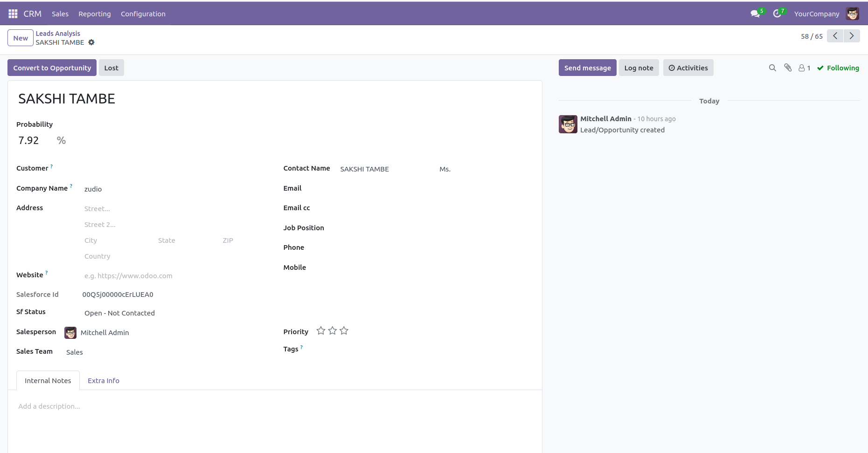Image resolution: width=868 pixels, height=453 pixels.
Task: Schedule via Activities button
Action: point(688,68)
